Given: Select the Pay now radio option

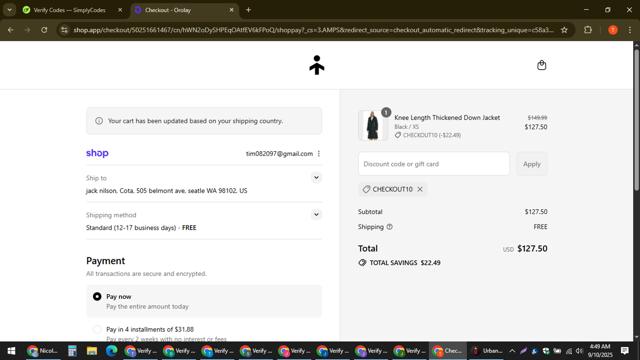Looking at the screenshot, I should pos(97,296).
